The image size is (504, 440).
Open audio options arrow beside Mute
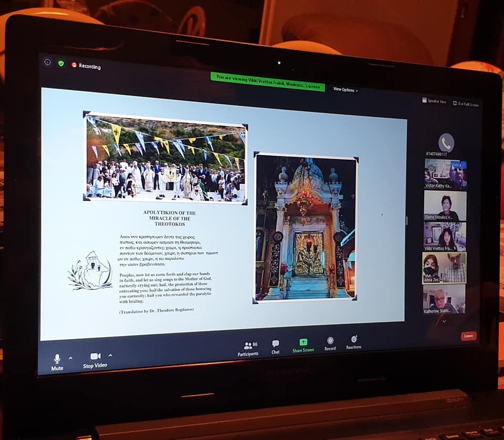coord(71,358)
